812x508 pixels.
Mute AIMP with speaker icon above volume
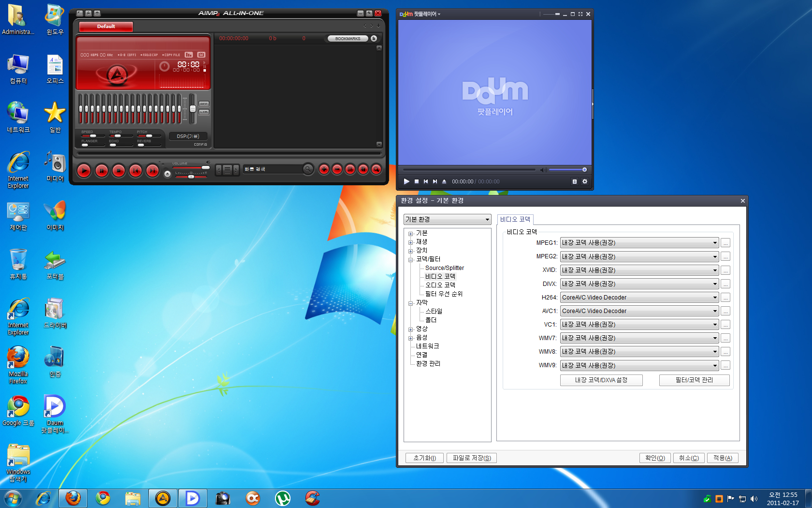[x=208, y=162]
